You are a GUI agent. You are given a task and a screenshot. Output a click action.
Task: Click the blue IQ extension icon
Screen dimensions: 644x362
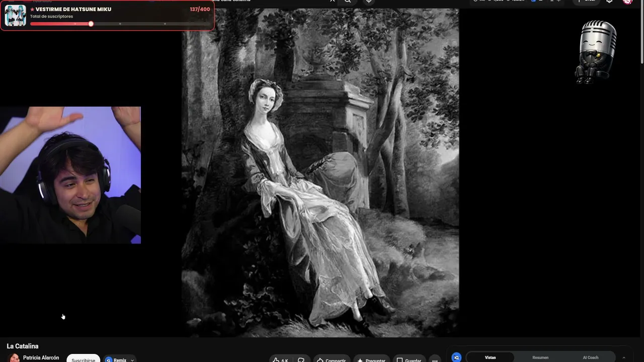click(x=456, y=357)
